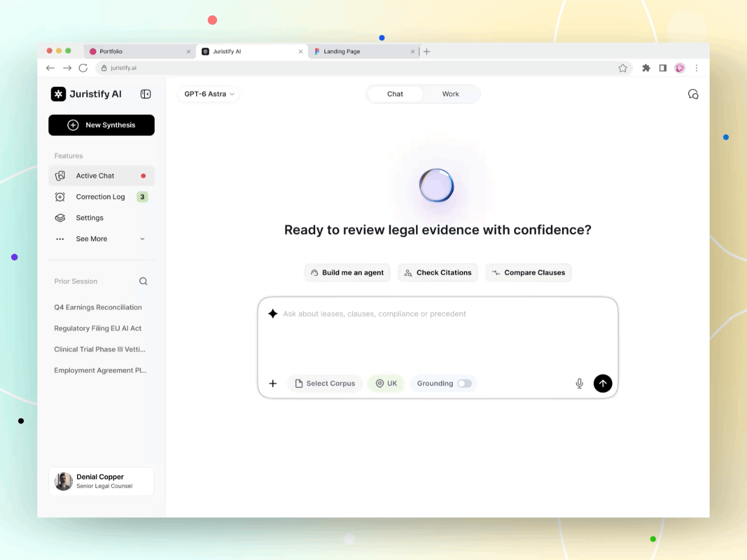Open Clinical Trial Phase III session
Viewport: 747px width, 560px height.
pyautogui.click(x=100, y=349)
